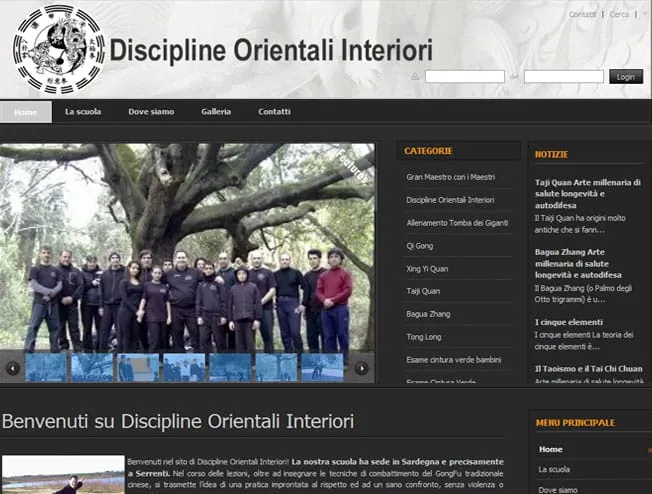Open category Discipline Orientali Interiori
652x494 pixels.
click(450, 200)
